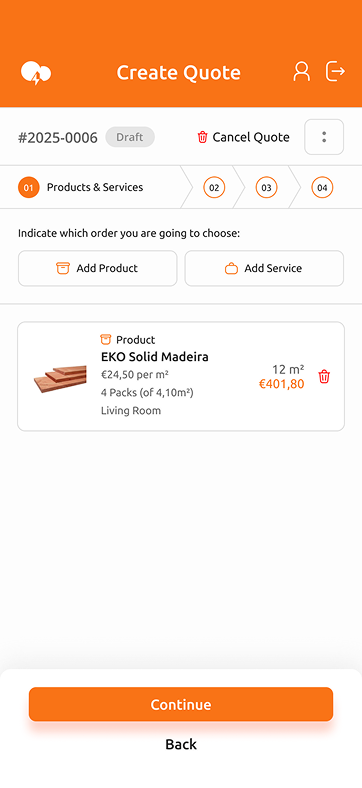This screenshot has height=788, width=362.
Task: Jump to step 03 in wizard
Action: pos(266,187)
